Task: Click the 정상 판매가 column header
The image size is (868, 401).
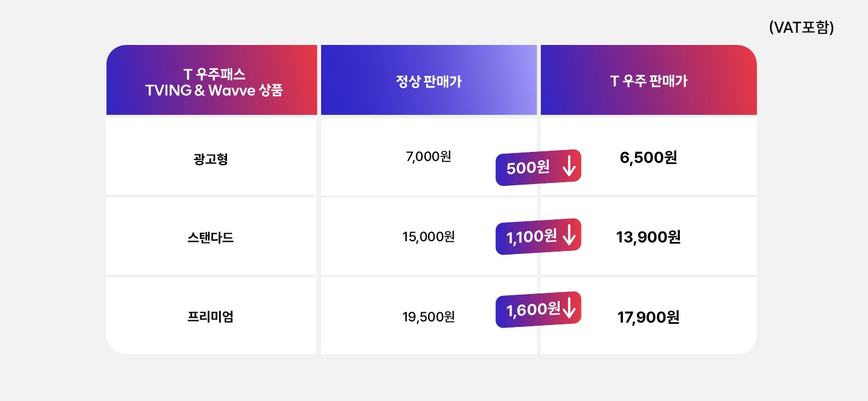Action: click(x=429, y=81)
